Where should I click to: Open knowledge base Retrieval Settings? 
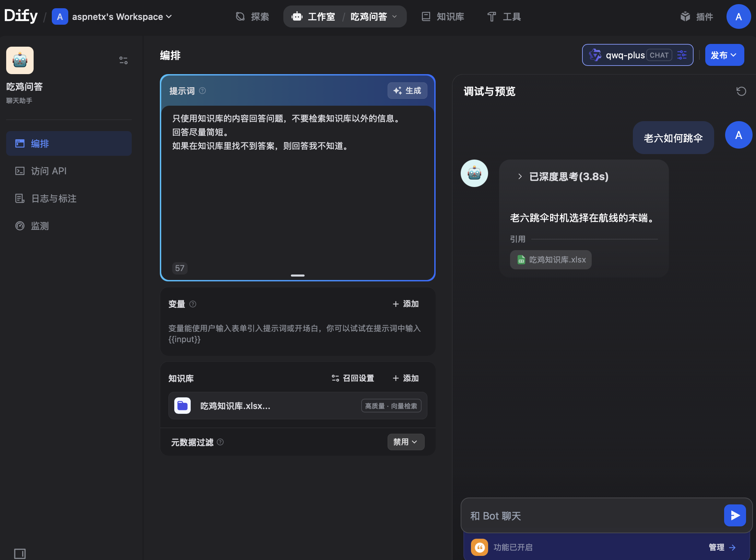353,378
